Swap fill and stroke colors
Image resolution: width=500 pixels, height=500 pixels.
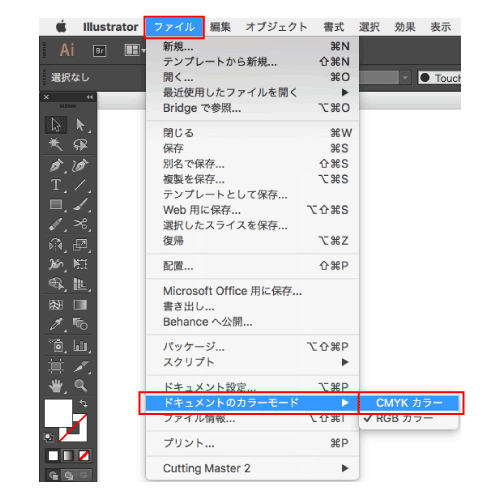tap(84, 404)
